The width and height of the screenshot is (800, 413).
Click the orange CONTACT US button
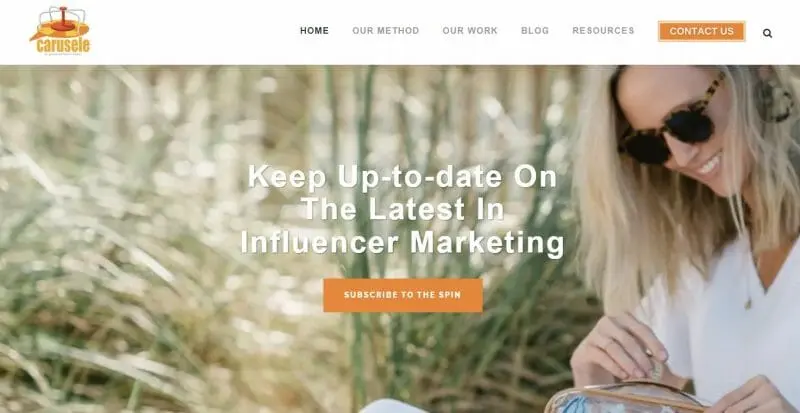[x=702, y=31]
